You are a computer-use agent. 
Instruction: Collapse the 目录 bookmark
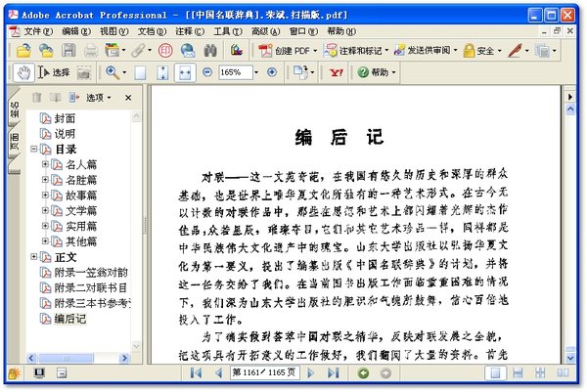[x=33, y=149]
